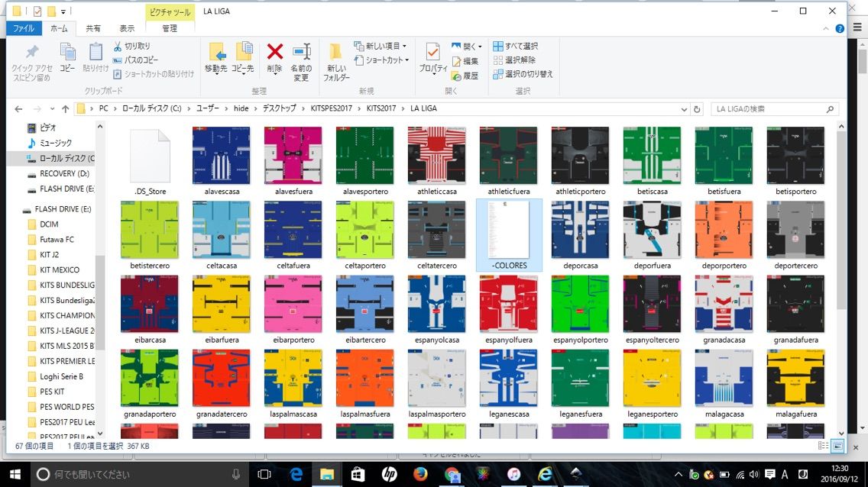The height and width of the screenshot is (487, 868).
Task: Click Edit (編集) in the ribbon
Action: click(465, 61)
